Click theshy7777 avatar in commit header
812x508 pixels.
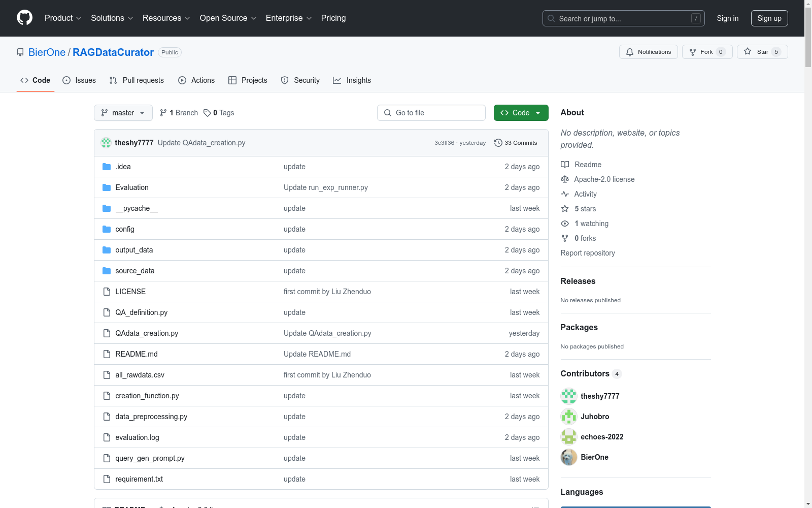point(106,143)
